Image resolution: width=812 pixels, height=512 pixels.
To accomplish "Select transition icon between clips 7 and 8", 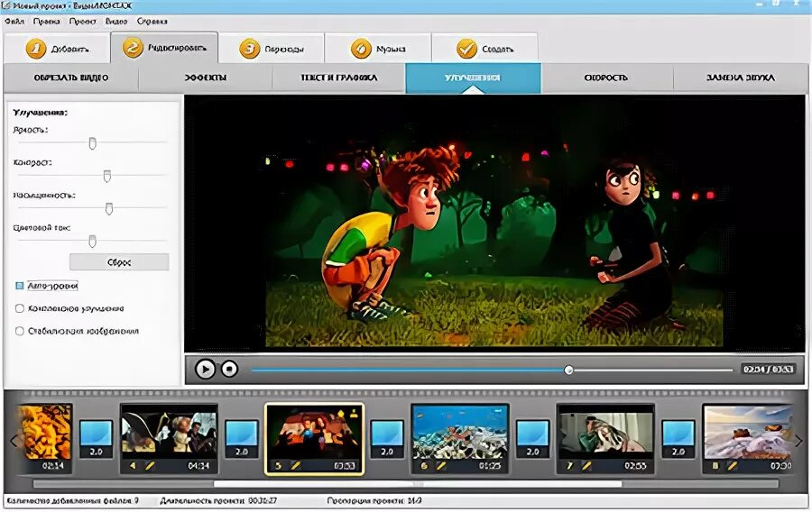I will [x=678, y=439].
